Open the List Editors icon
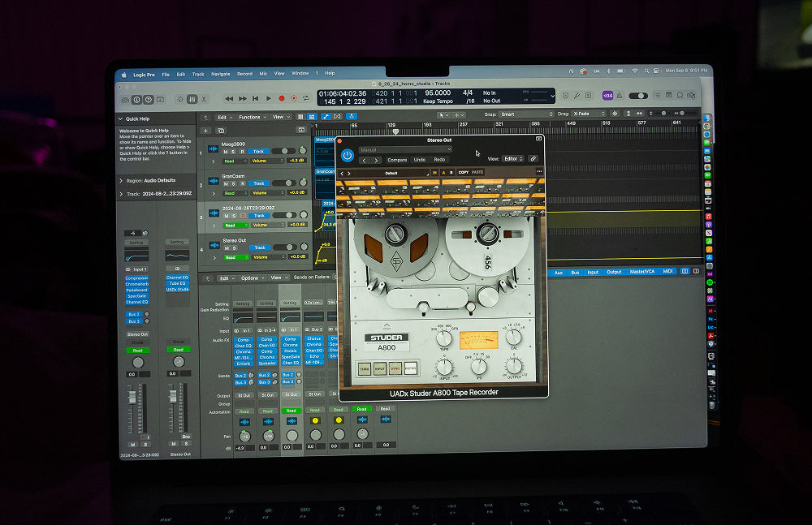 click(657, 95)
